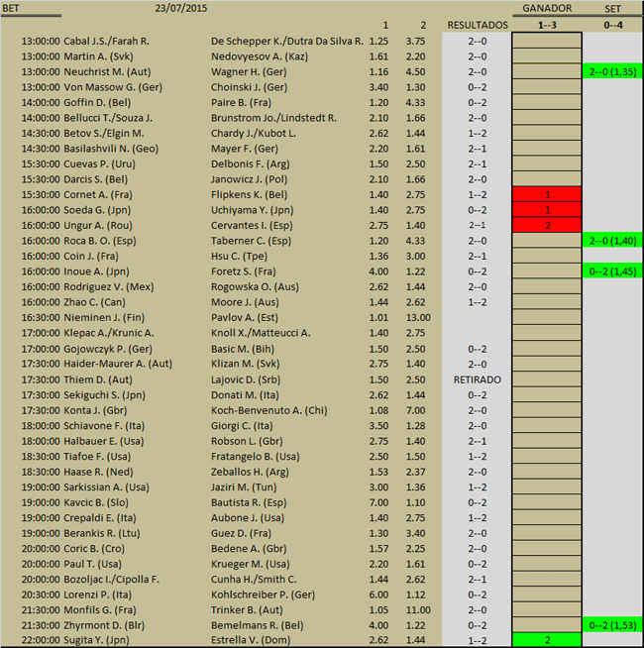This screenshot has width=644, height=648.
Task: Select Estrella V. (Dom) cell
Action: (251, 640)
